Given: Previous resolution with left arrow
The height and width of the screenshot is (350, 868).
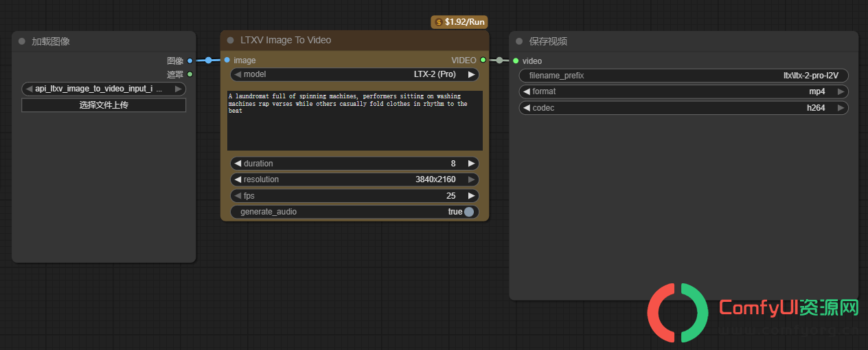Looking at the screenshot, I should [x=238, y=179].
